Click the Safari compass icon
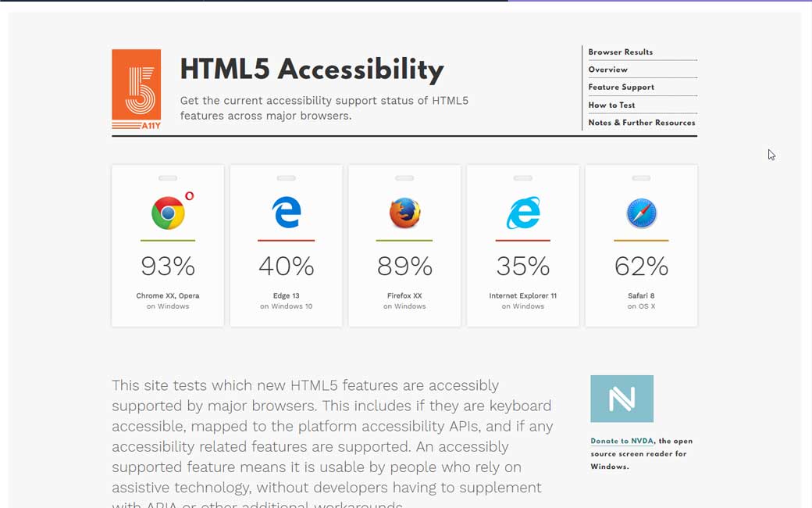 tap(641, 213)
